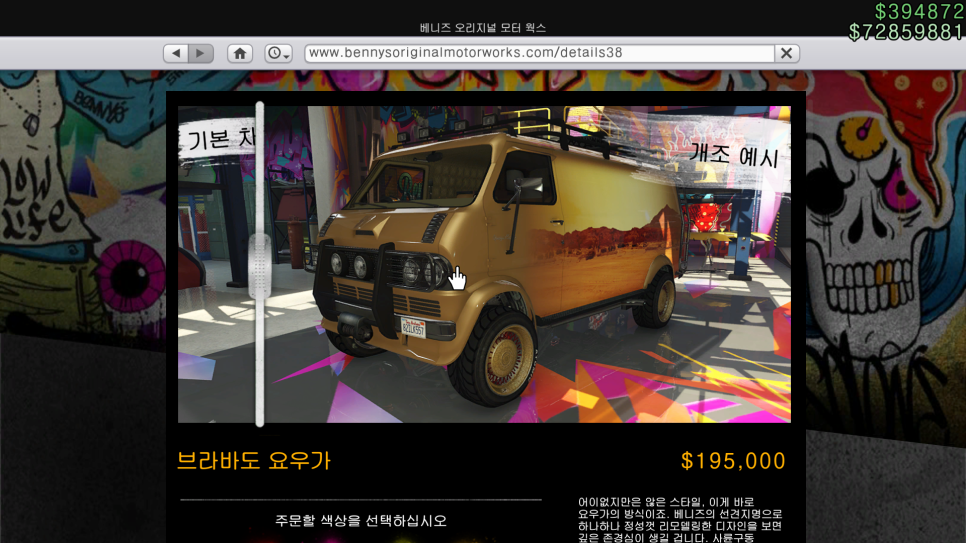Go back with the browser back arrow

point(176,53)
